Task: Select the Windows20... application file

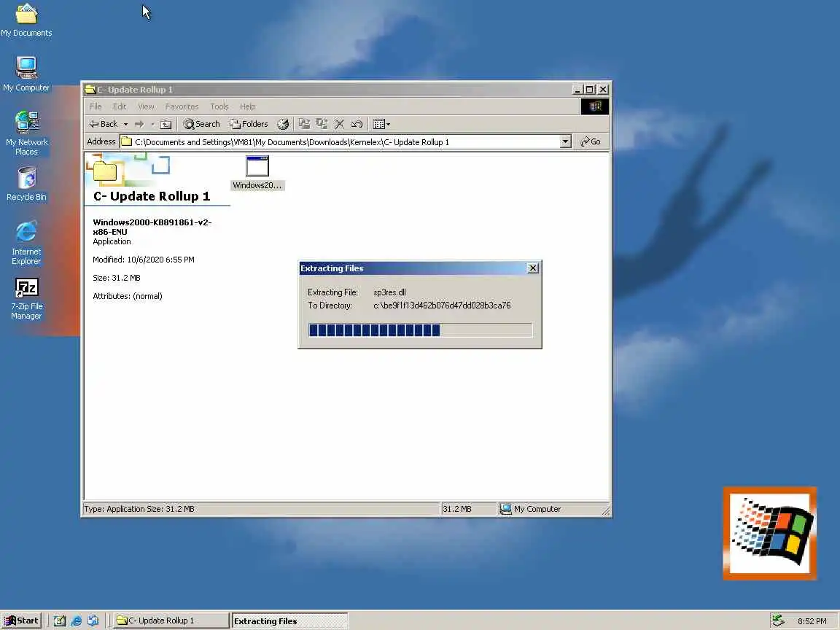Action: pos(257,173)
